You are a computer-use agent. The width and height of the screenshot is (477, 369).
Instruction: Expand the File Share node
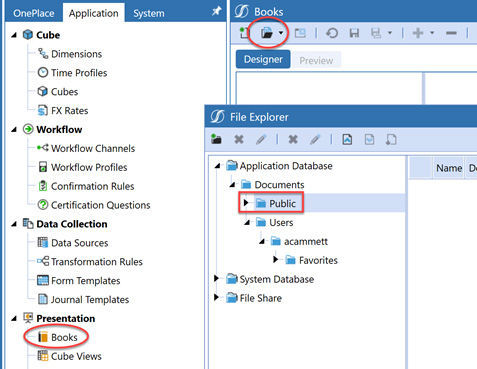click(x=216, y=297)
